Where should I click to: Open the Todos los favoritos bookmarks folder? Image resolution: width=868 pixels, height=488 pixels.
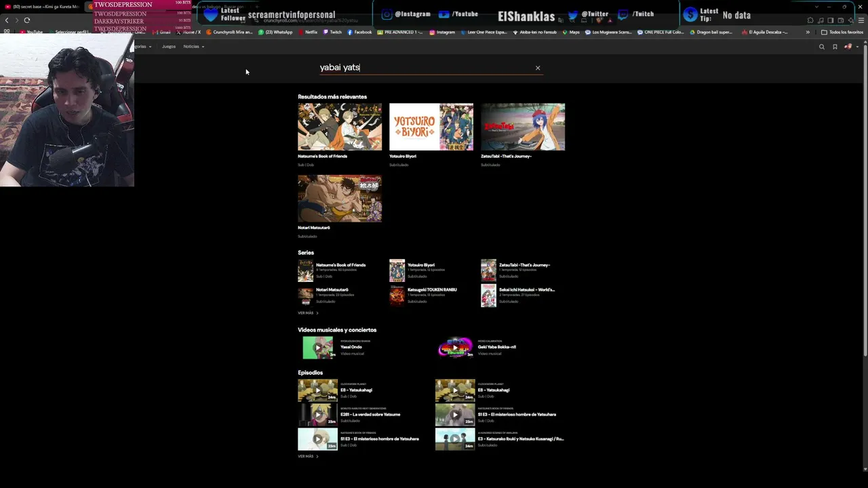842,32
